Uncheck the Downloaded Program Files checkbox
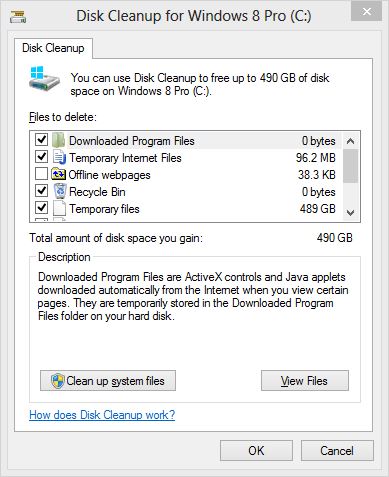 [41, 140]
